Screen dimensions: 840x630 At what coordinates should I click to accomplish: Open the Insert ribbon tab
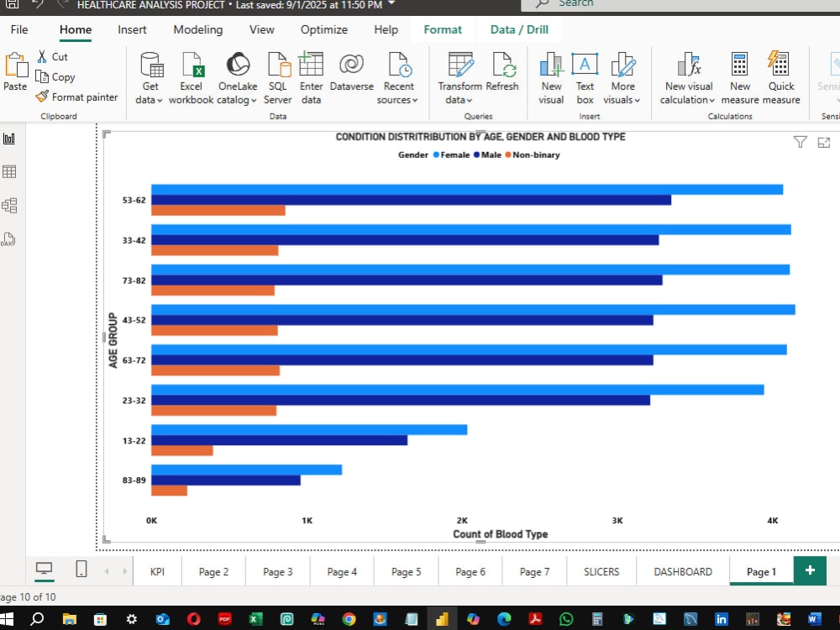pyautogui.click(x=132, y=29)
